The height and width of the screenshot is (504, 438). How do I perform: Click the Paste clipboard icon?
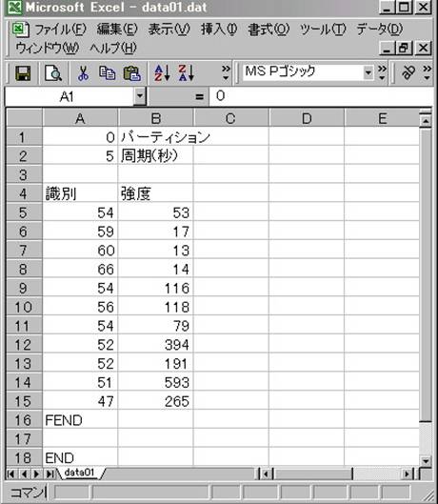point(131,73)
